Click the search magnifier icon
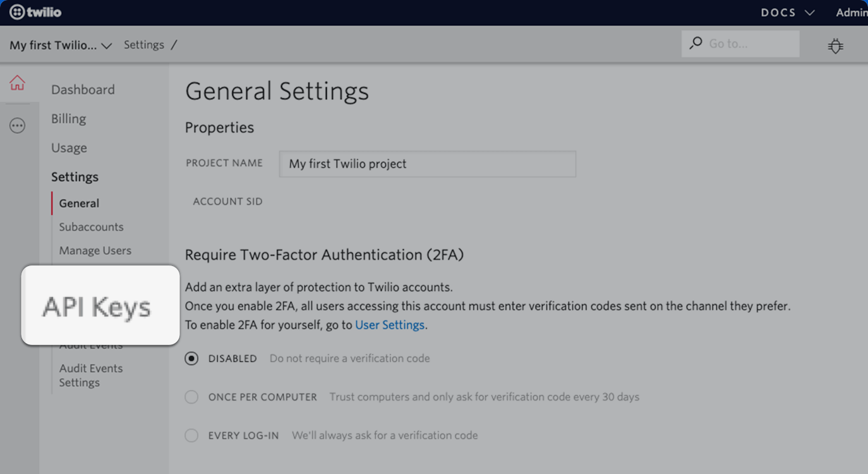The width and height of the screenshot is (868, 474). point(696,43)
